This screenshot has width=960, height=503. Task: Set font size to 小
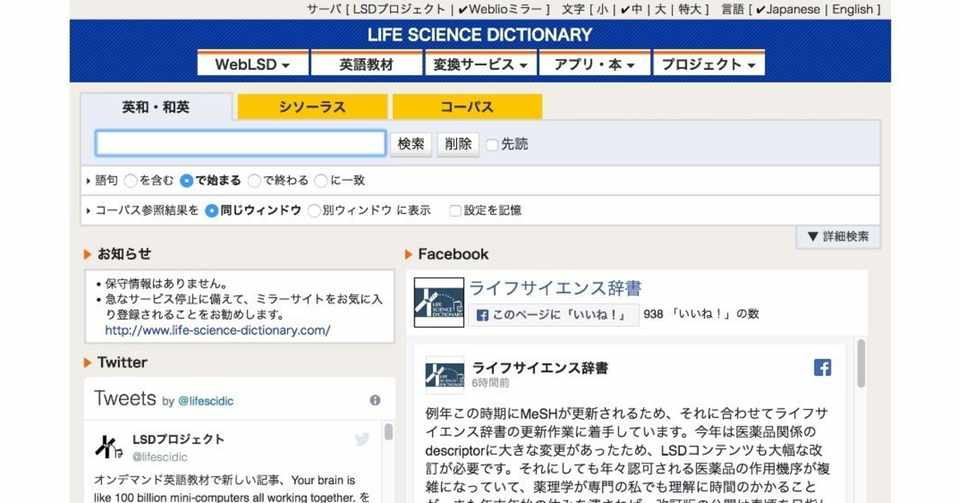pyautogui.click(x=602, y=9)
